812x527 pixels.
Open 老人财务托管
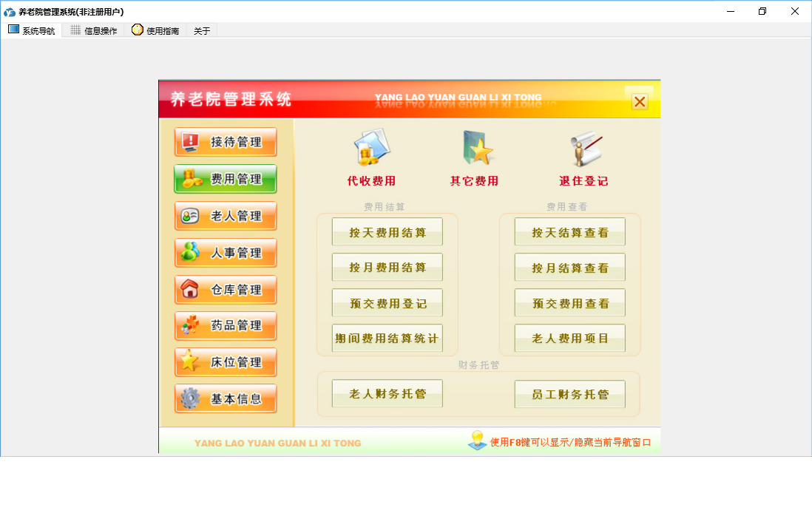point(388,393)
